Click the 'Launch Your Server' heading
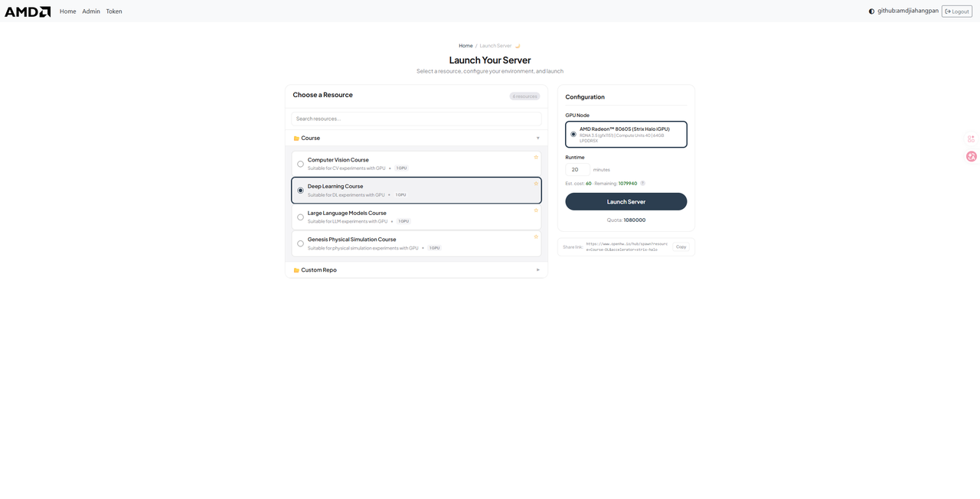Screen dimensions: 980x499 [490, 60]
